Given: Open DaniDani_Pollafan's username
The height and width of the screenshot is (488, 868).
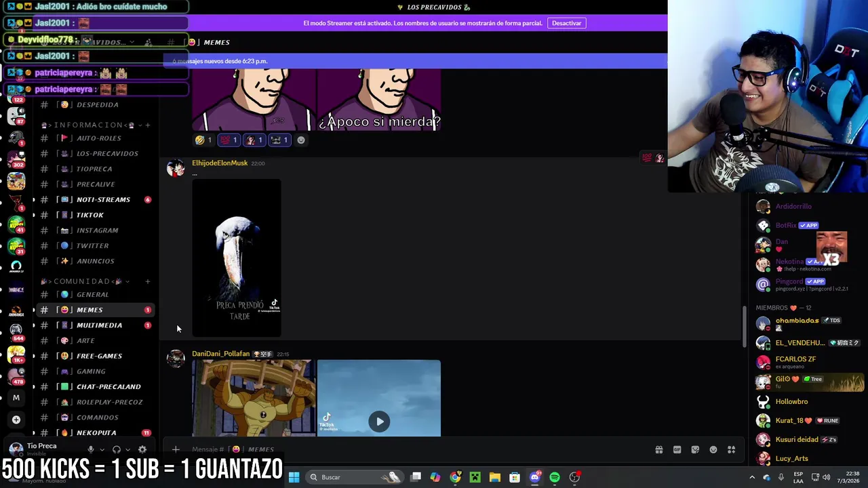Looking at the screenshot, I should point(221,354).
